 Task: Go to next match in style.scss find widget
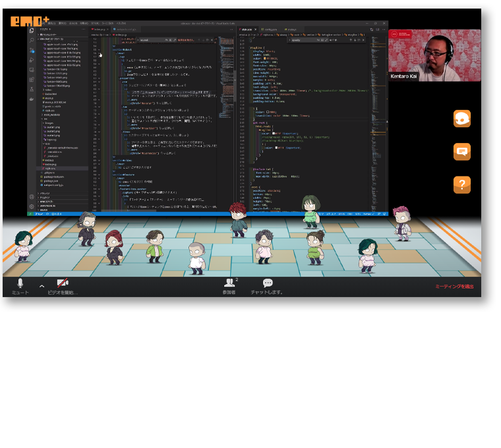pyautogui.click(x=355, y=40)
